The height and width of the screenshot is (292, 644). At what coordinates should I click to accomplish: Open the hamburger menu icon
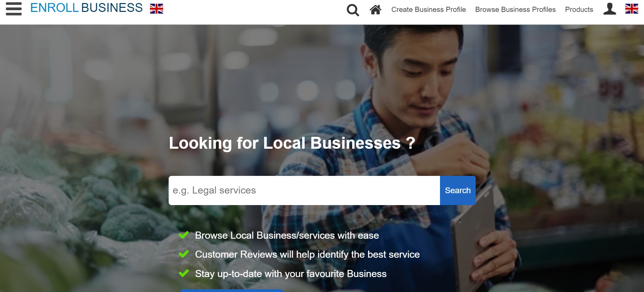click(x=14, y=9)
